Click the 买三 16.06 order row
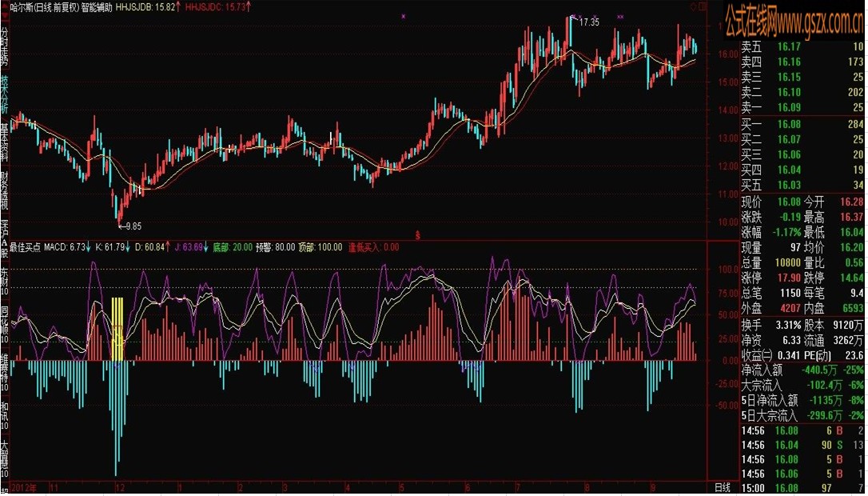This screenshot has width=868, height=496. 802,154
